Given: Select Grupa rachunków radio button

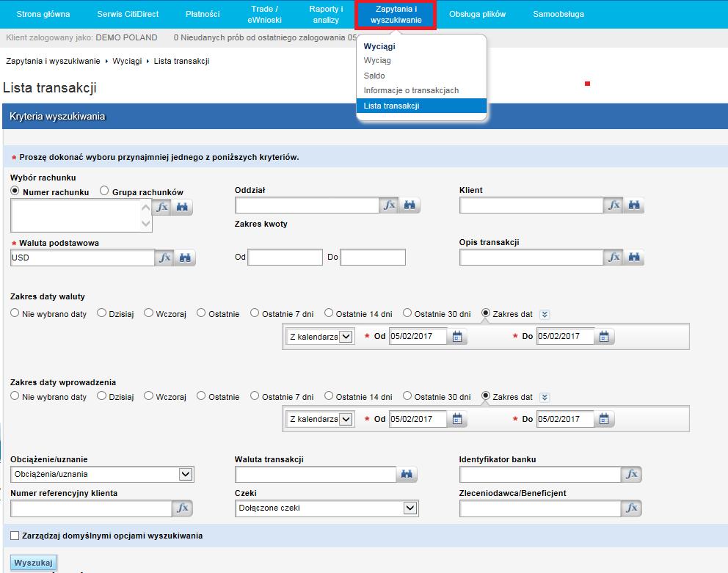Looking at the screenshot, I should point(104,190).
